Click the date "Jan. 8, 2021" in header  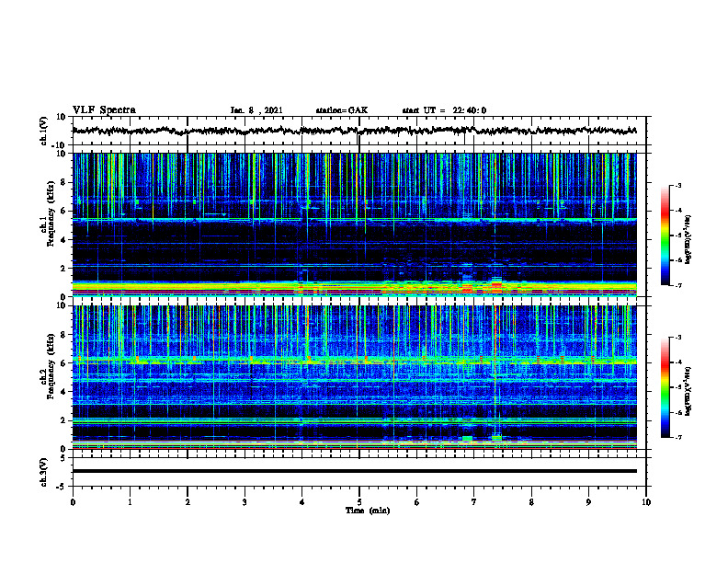(x=256, y=110)
